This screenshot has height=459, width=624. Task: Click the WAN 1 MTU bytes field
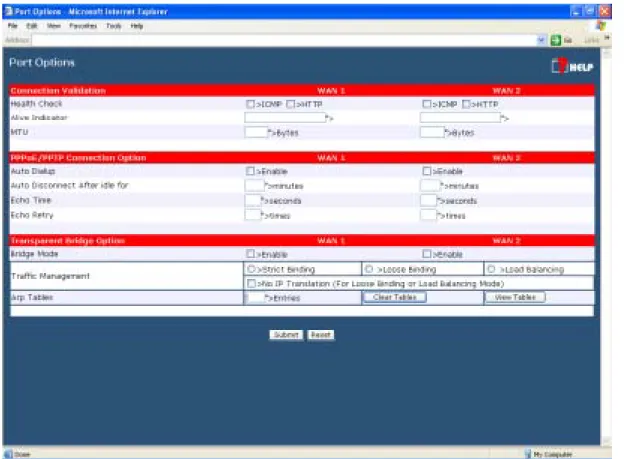pos(256,132)
